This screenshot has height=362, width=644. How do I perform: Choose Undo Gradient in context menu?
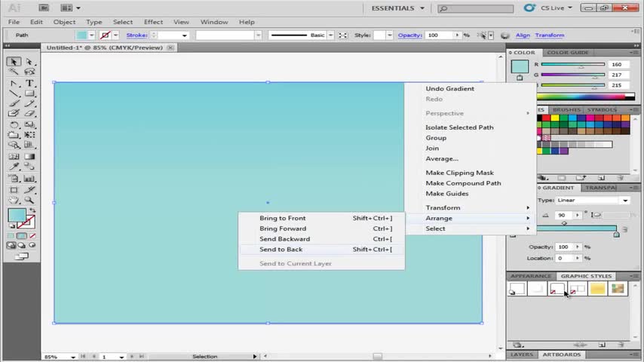tap(449, 89)
